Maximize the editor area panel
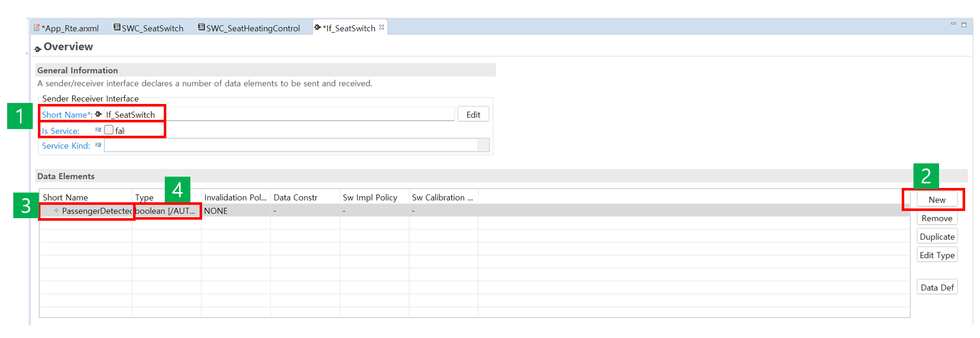This screenshot has width=980, height=338. (964, 25)
